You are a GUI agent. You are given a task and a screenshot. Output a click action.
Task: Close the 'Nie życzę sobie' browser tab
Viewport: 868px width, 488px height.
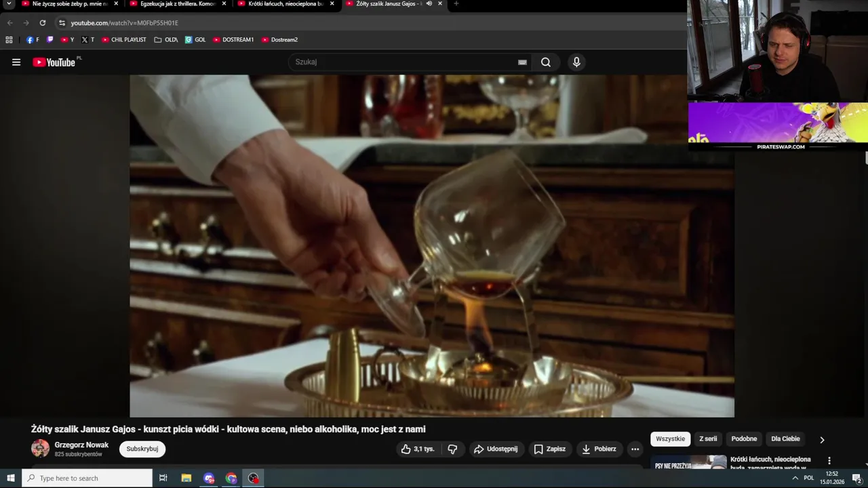(116, 3)
